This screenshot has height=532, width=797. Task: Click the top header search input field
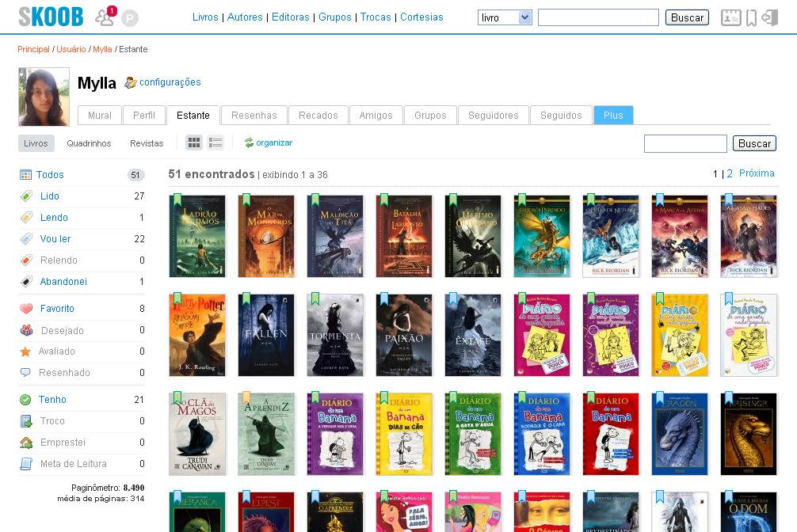click(x=598, y=17)
